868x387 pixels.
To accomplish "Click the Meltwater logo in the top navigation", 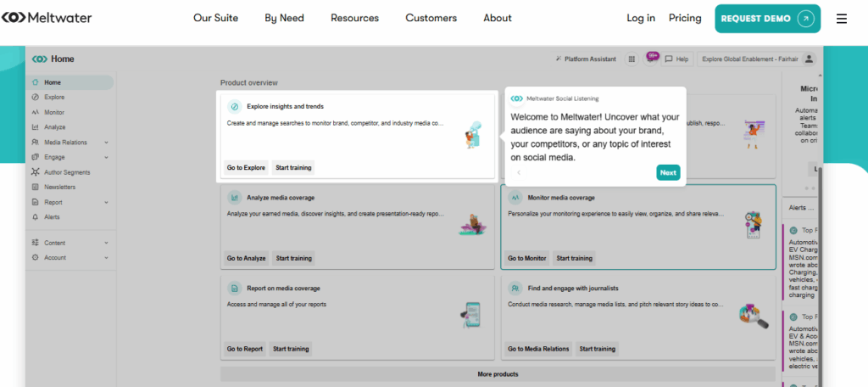I will tap(47, 18).
